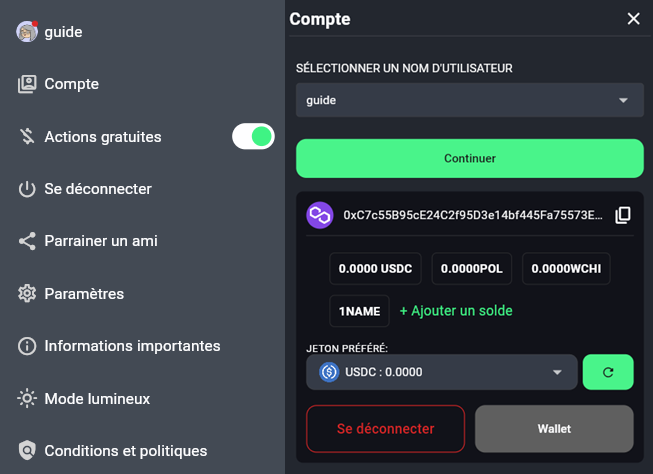Copy the wallet address
The image size is (653, 474).
pos(622,215)
